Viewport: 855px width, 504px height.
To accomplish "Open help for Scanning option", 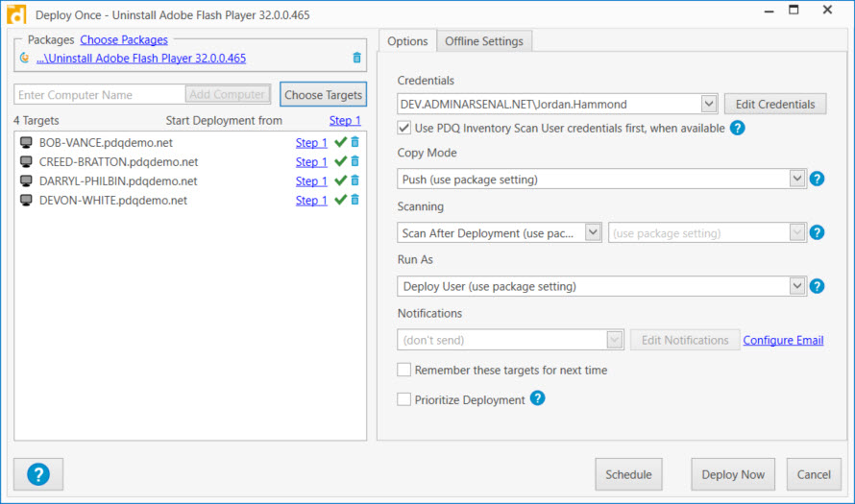I will tap(817, 232).
